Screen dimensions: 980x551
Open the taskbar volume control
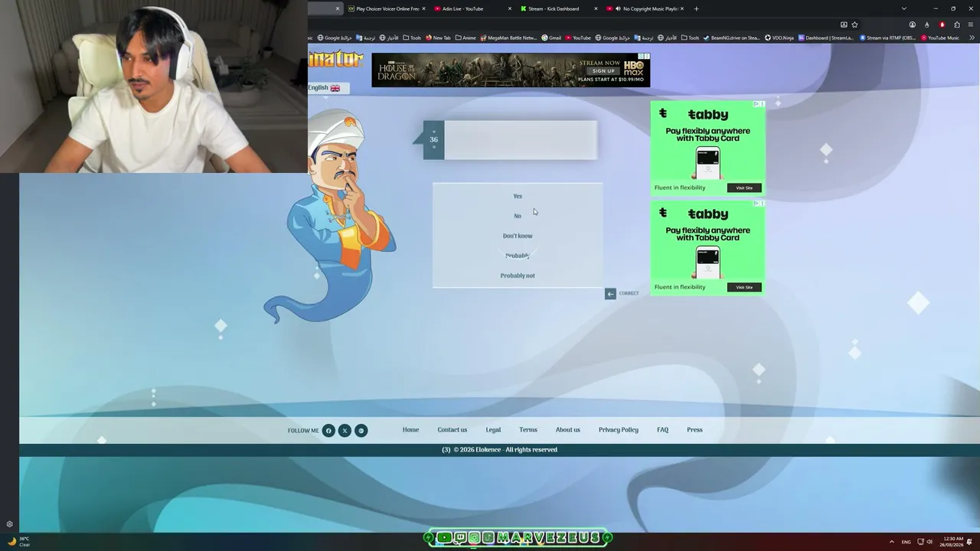pyautogui.click(x=929, y=542)
